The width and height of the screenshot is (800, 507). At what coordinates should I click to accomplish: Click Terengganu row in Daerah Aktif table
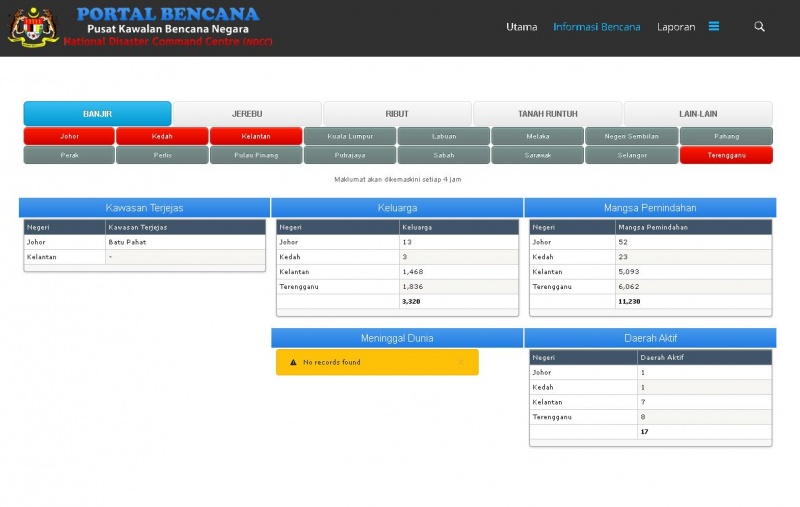point(651,417)
